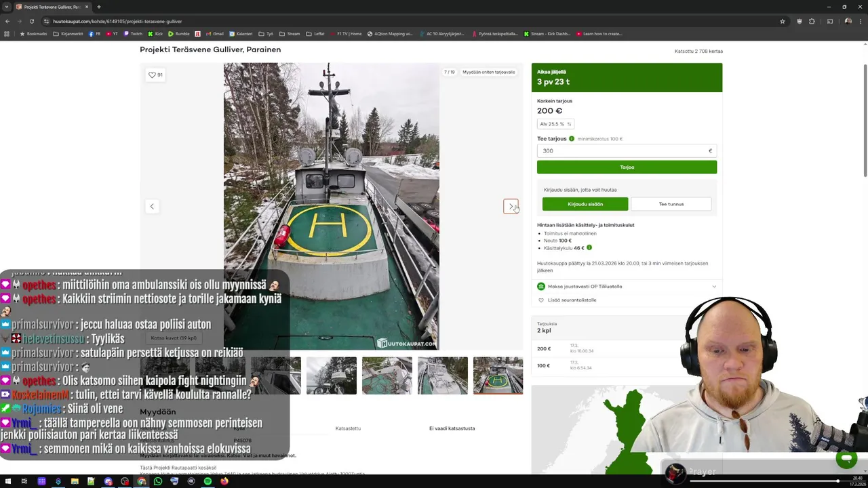Open Windows Start menu
This screenshot has width=868, height=488.
tap(7, 481)
